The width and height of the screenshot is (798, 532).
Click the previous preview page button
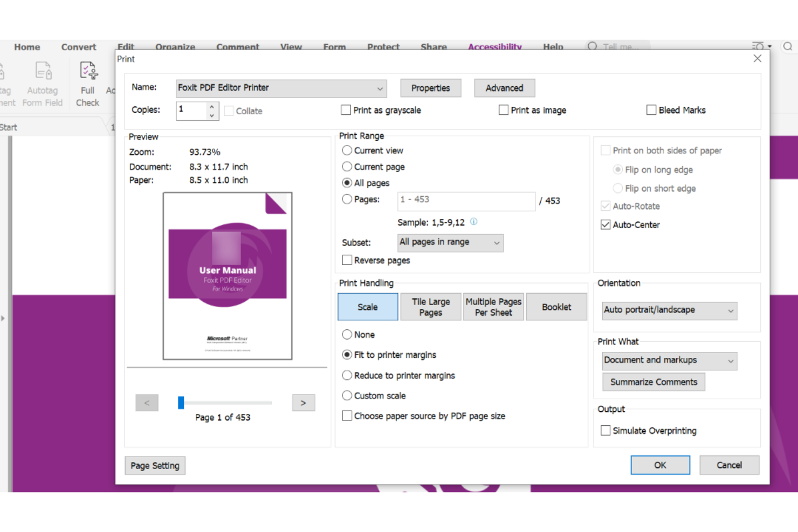click(x=147, y=403)
